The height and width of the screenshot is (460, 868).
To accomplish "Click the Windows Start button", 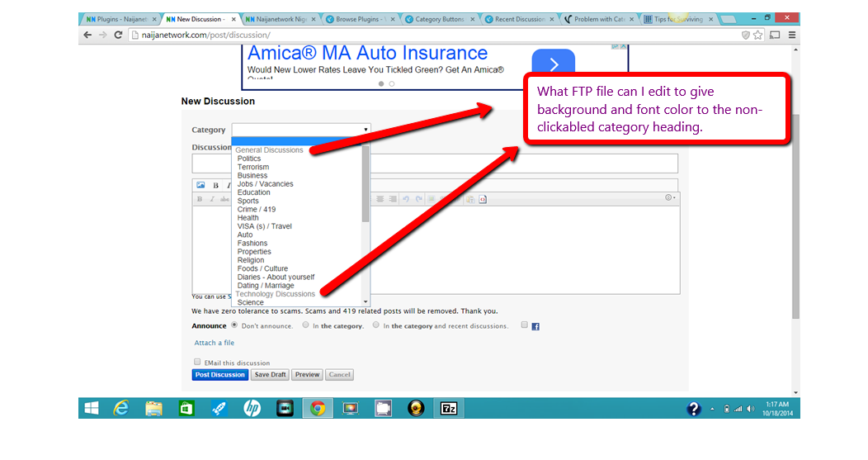I will tap(92, 409).
